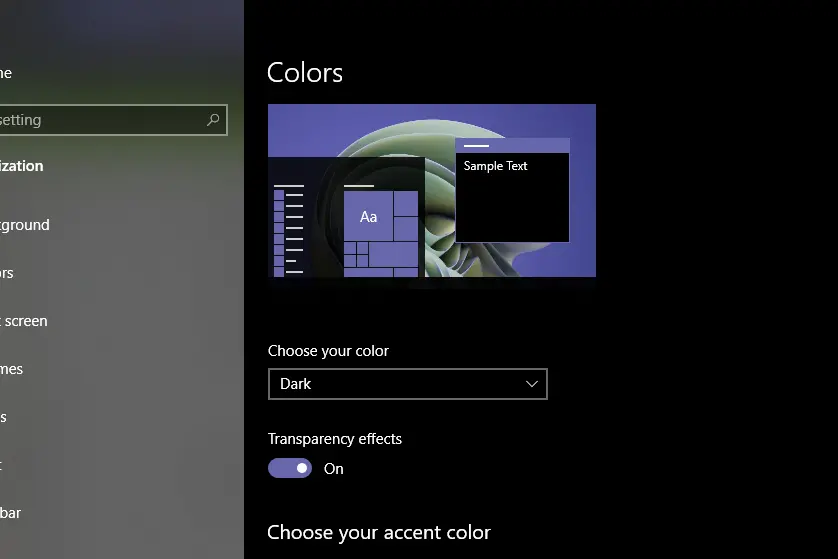Click the start menu list in the preview

point(288,230)
